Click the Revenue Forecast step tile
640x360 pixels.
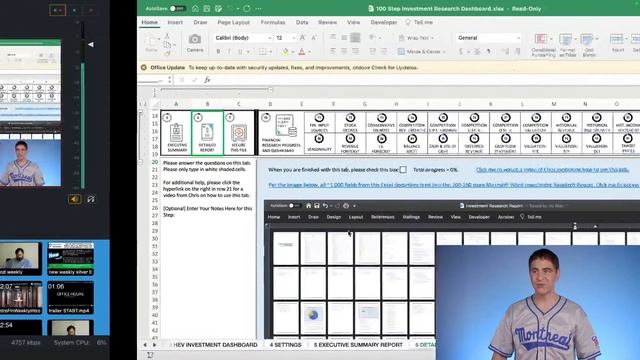[350, 144]
